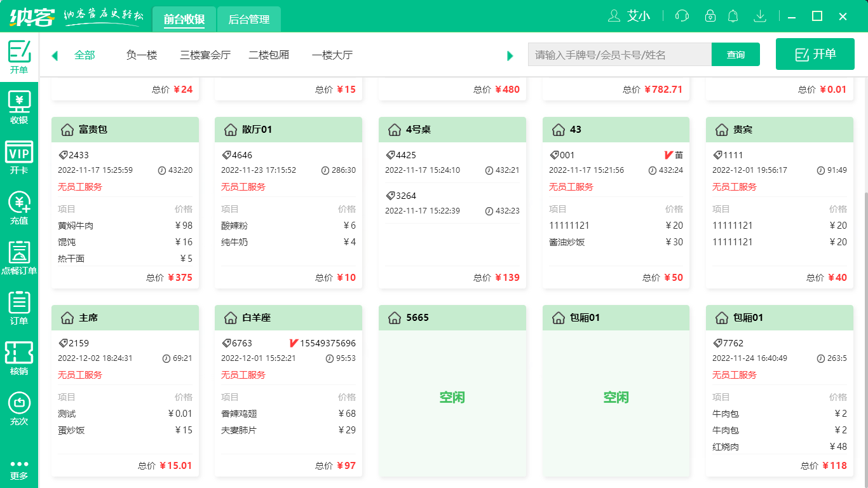Select the 二楼包厢 floor tab
Screen dimensions: 868x488
tap(268, 55)
